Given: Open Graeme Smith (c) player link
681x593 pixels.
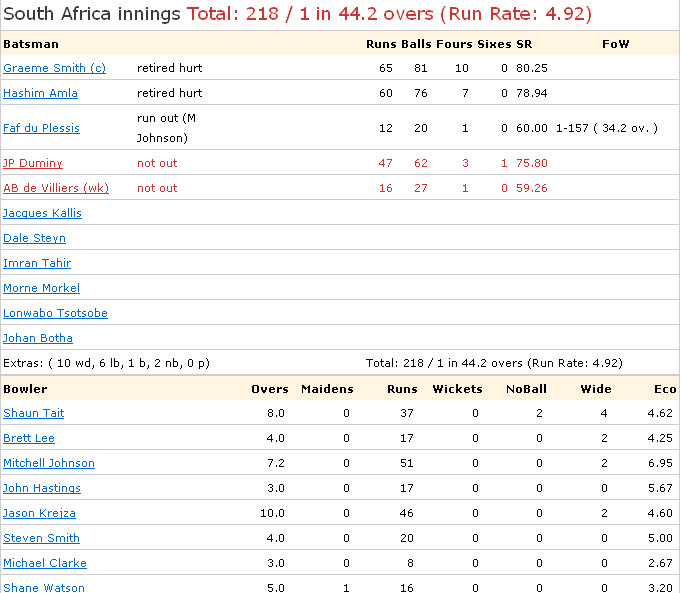Looking at the screenshot, I should point(54,68).
